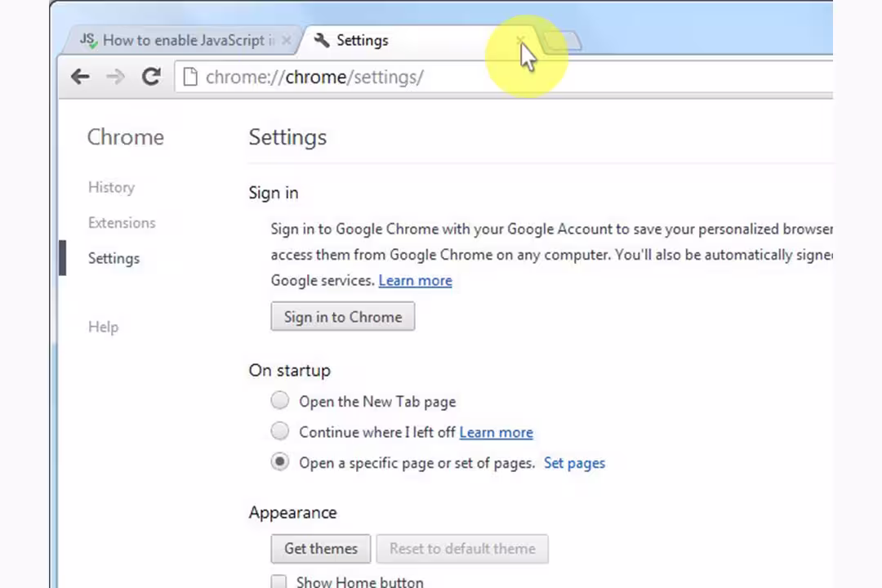Close the How to enable JavaScript tab
882x588 pixels.
coord(286,40)
